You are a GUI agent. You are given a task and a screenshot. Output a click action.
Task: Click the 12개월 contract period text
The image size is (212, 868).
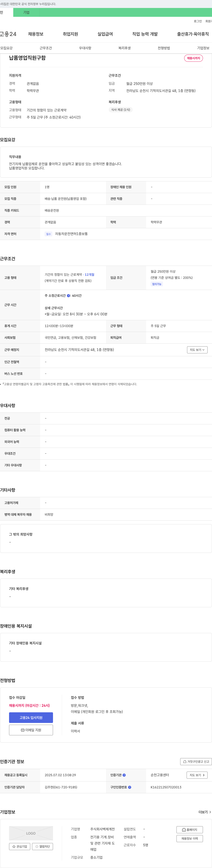pos(89,275)
